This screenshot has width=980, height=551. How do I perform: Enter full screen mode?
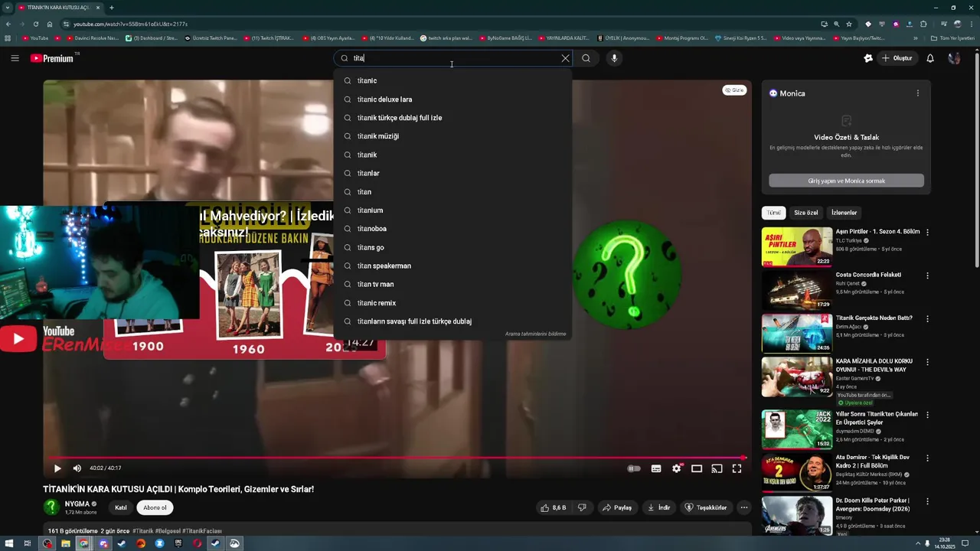point(737,468)
